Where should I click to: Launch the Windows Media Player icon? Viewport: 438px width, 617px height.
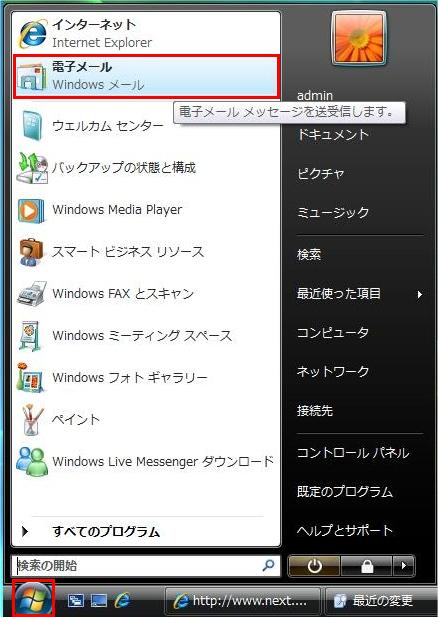pyautogui.click(x=31, y=211)
